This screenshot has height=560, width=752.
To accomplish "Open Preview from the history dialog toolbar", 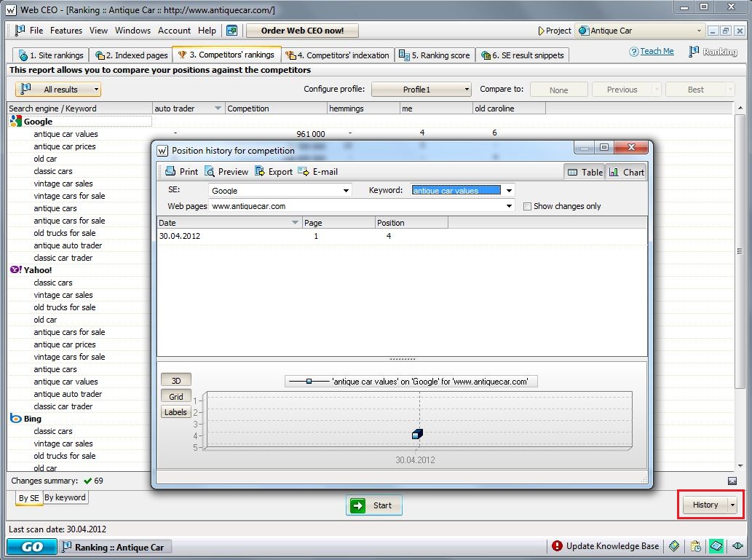I will pos(226,172).
